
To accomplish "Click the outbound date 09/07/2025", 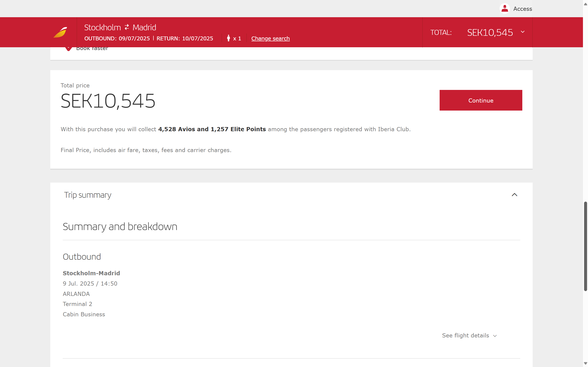I will coord(134,38).
